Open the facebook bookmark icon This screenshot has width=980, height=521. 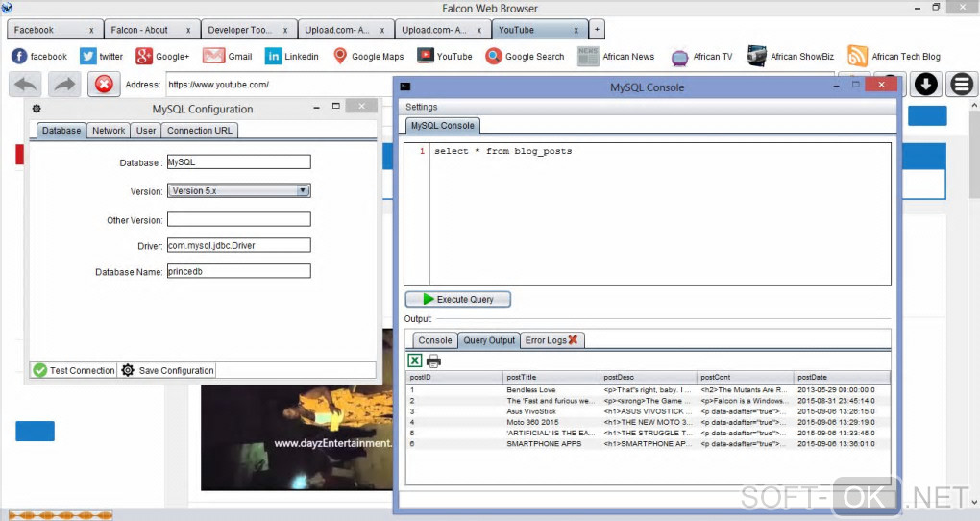[x=19, y=57]
